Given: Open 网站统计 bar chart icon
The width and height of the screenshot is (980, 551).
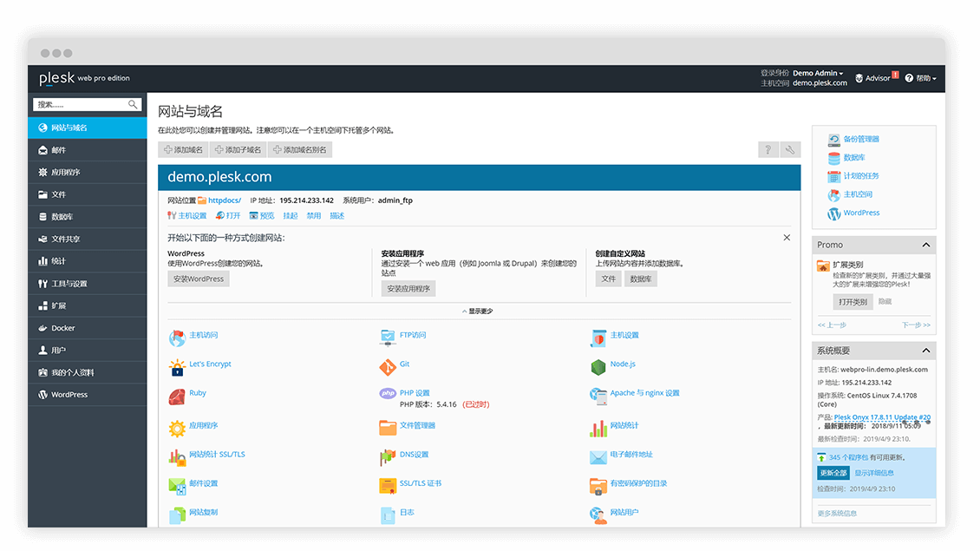Looking at the screenshot, I should (598, 429).
